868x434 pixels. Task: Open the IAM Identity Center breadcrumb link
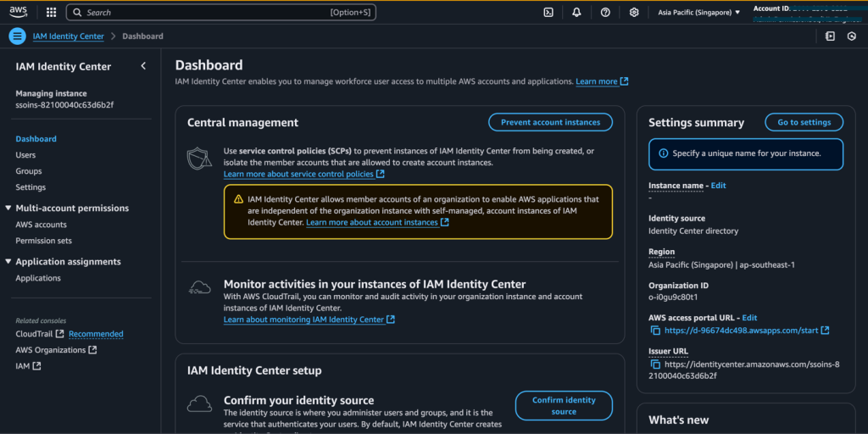pyautogui.click(x=68, y=36)
